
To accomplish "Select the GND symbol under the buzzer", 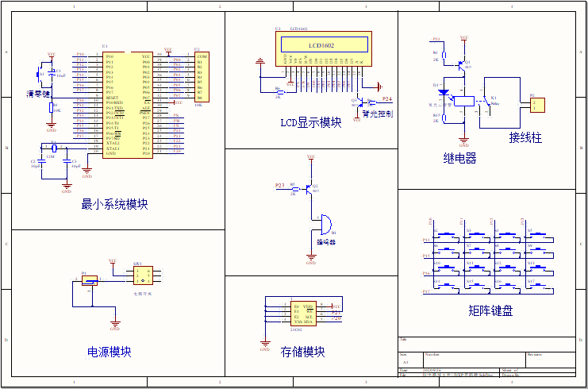I will 311,260.
